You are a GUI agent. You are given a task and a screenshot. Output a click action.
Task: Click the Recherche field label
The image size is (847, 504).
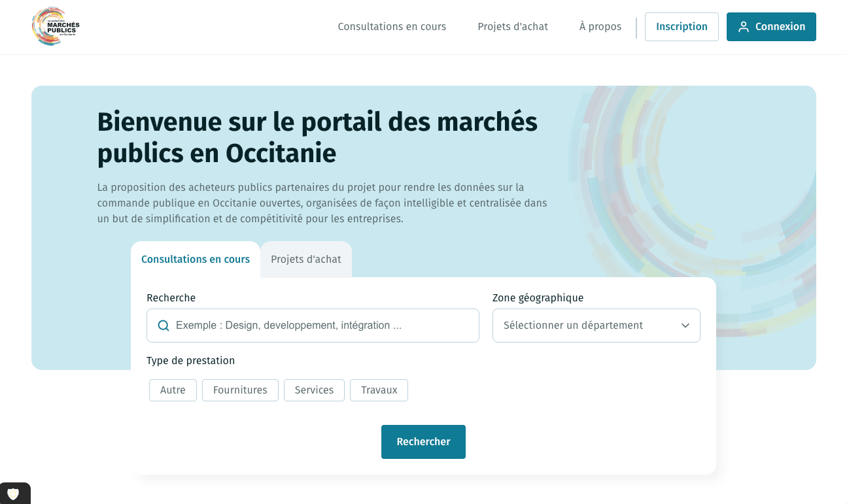pyautogui.click(x=171, y=298)
